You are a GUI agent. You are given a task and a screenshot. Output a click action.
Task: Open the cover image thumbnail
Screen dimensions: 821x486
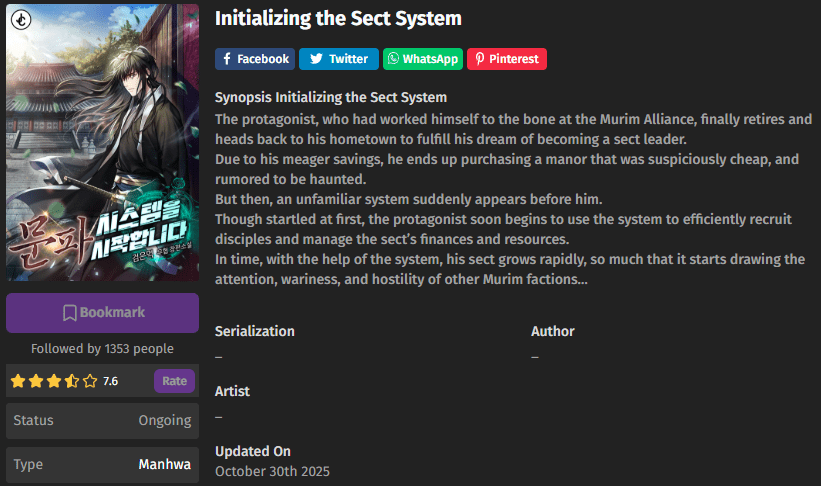(x=102, y=145)
